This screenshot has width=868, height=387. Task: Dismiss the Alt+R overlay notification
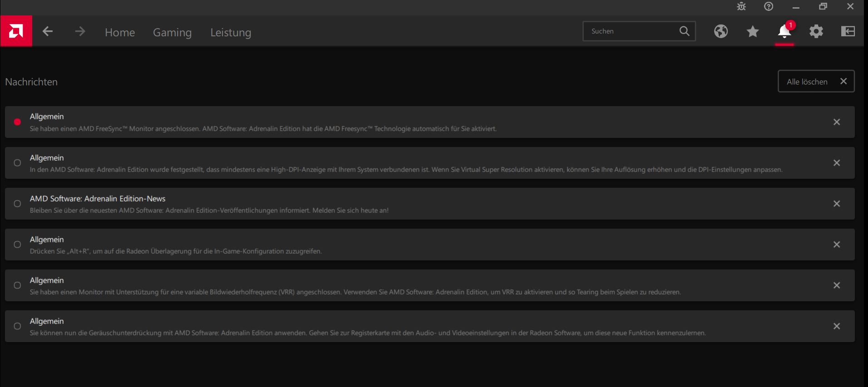tap(837, 245)
